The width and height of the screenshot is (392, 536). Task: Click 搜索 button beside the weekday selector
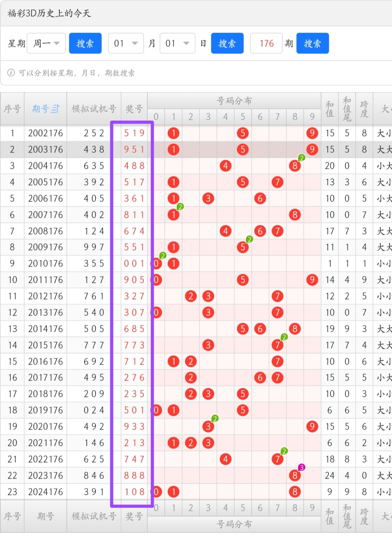[85, 44]
